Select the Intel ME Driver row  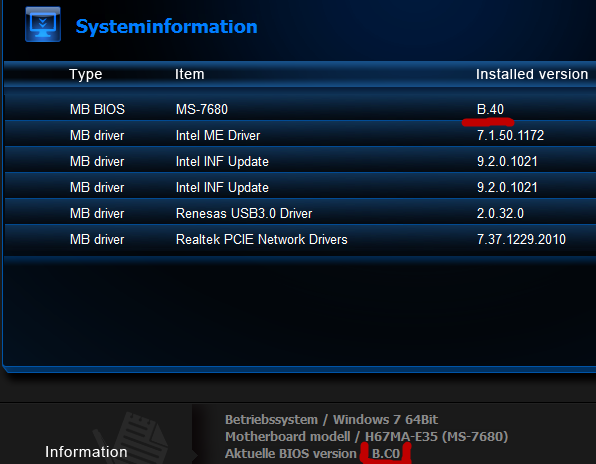coord(300,135)
